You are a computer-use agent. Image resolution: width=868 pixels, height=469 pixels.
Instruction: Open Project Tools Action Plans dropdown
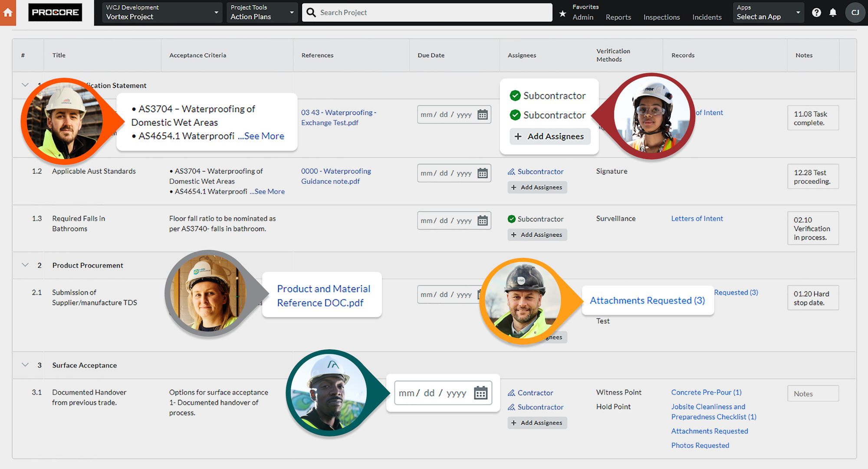pos(261,12)
